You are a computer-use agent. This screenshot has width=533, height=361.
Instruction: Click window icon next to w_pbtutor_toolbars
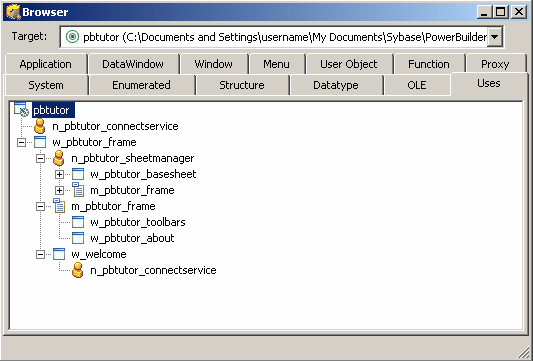point(78,222)
